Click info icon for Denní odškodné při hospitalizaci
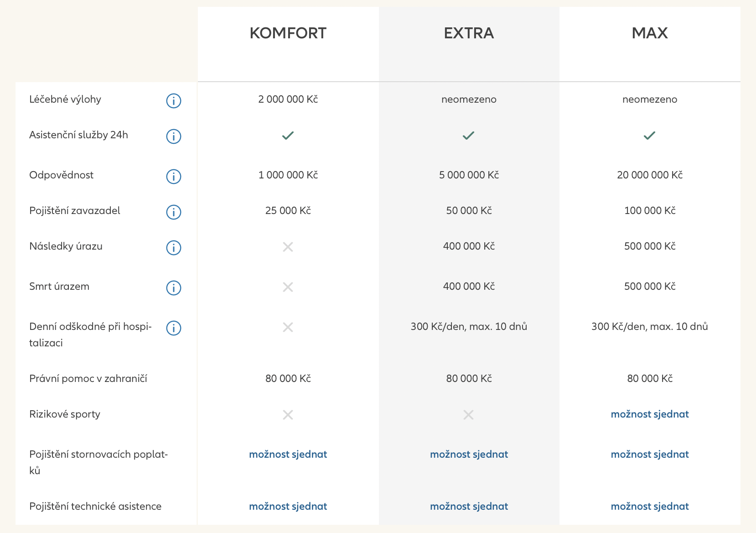The width and height of the screenshot is (756, 533). pyautogui.click(x=173, y=328)
